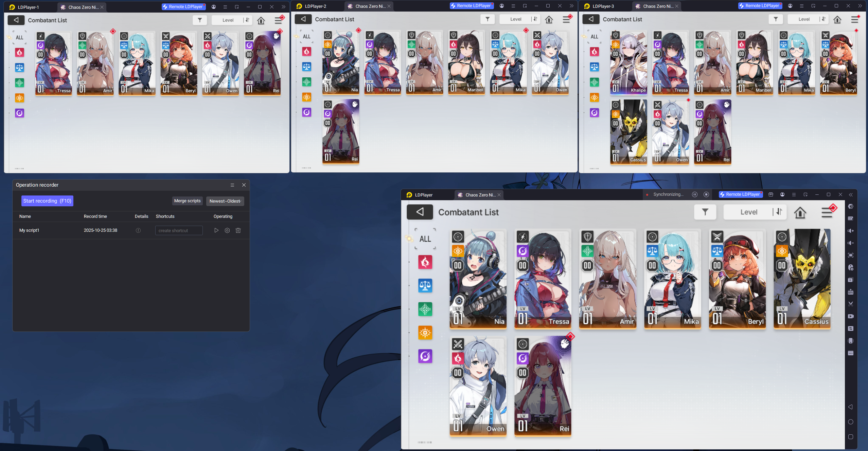Click the video recorder icon in the sidebar
The image size is (868, 451).
point(851,316)
